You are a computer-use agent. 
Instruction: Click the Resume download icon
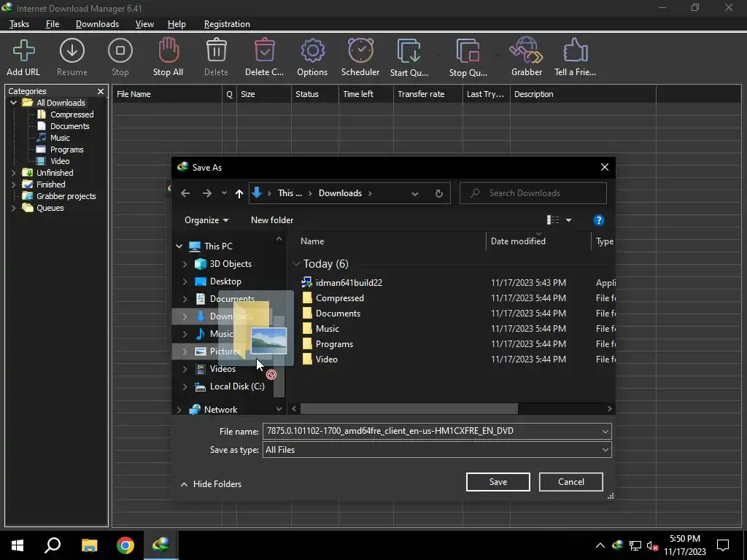coord(72,51)
